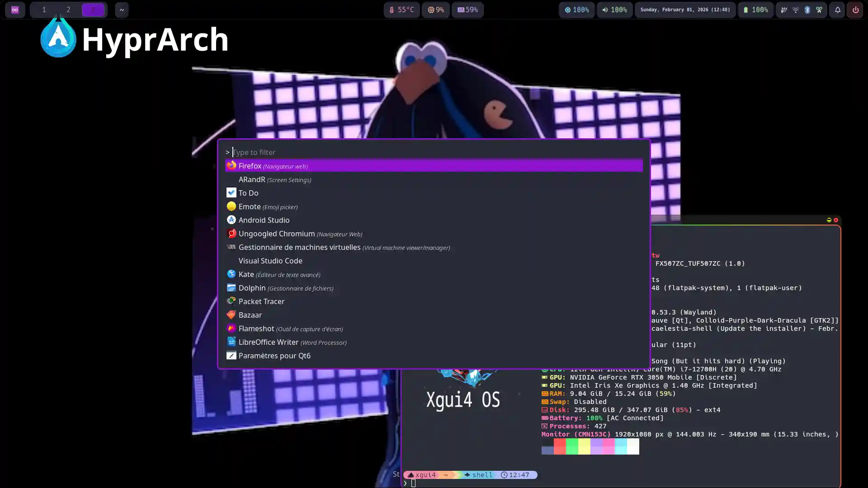868x488 pixels.
Task: Open the power menu icon
Action: point(855,9)
